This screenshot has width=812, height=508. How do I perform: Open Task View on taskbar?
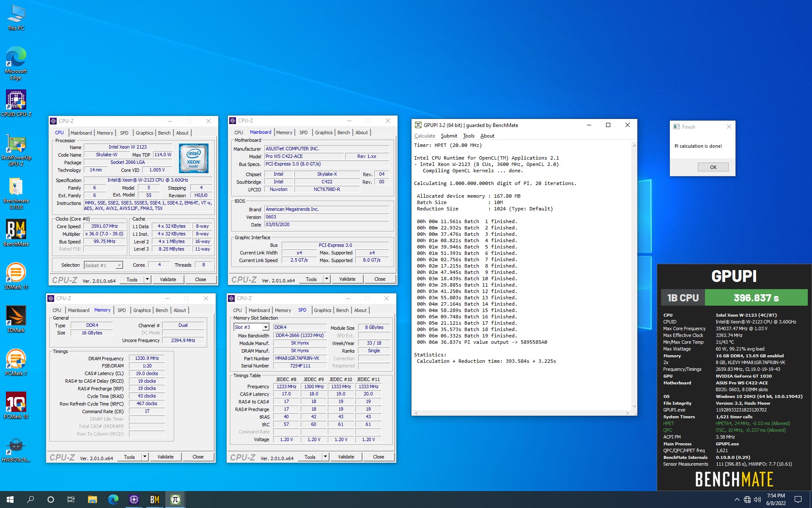click(x=71, y=500)
